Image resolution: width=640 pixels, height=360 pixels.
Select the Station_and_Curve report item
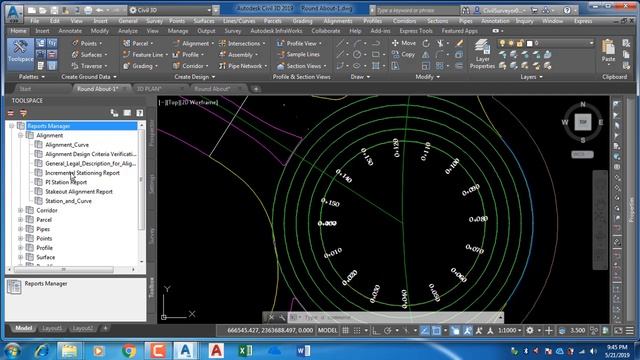click(68, 201)
